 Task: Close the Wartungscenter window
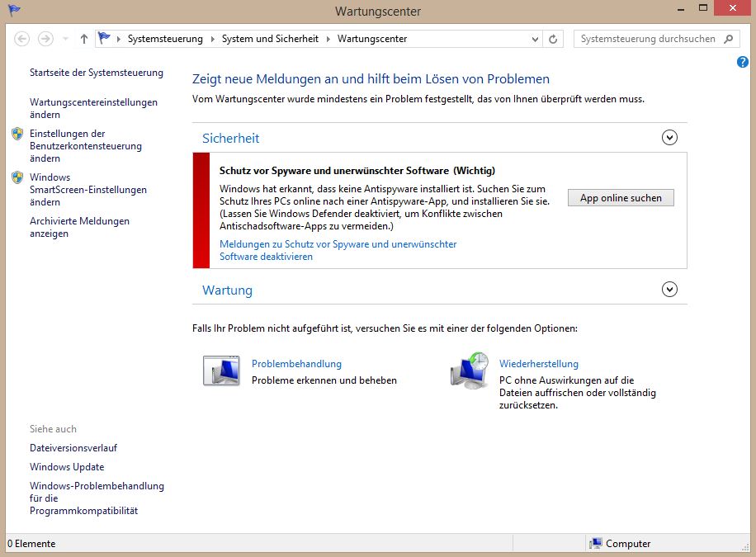[732, 8]
